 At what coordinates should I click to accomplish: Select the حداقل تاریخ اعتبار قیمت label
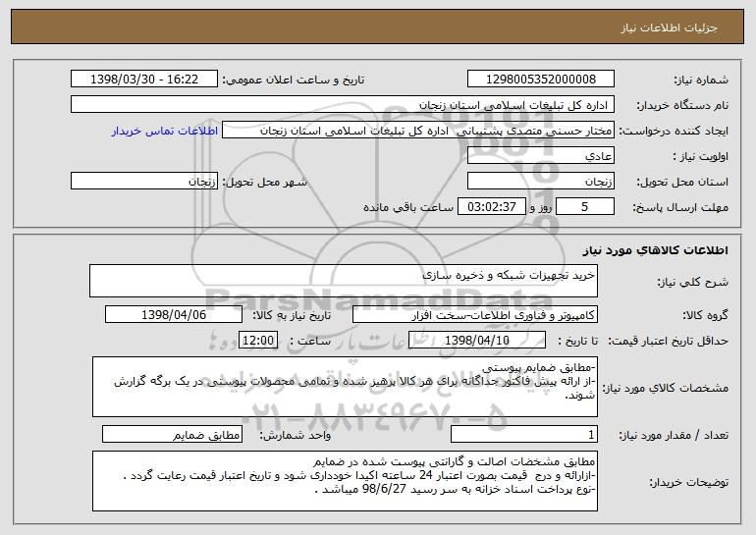(x=669, y=341)
